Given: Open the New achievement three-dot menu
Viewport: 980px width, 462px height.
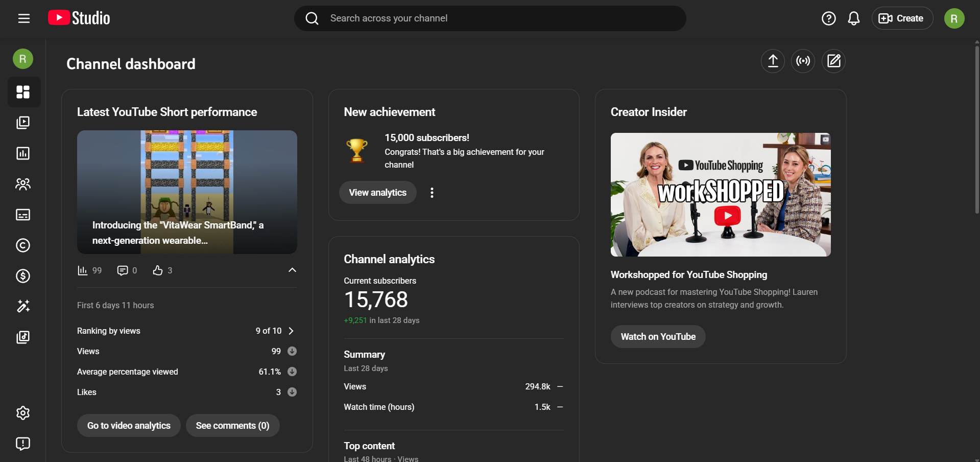Looking at the screenshot, I should (x=432, y=193).
